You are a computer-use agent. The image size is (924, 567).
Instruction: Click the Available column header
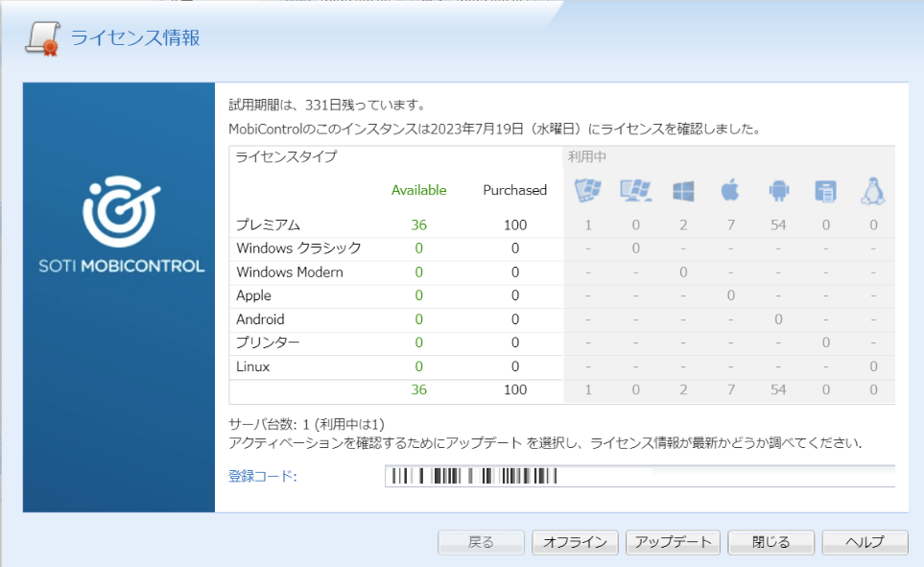419,190
